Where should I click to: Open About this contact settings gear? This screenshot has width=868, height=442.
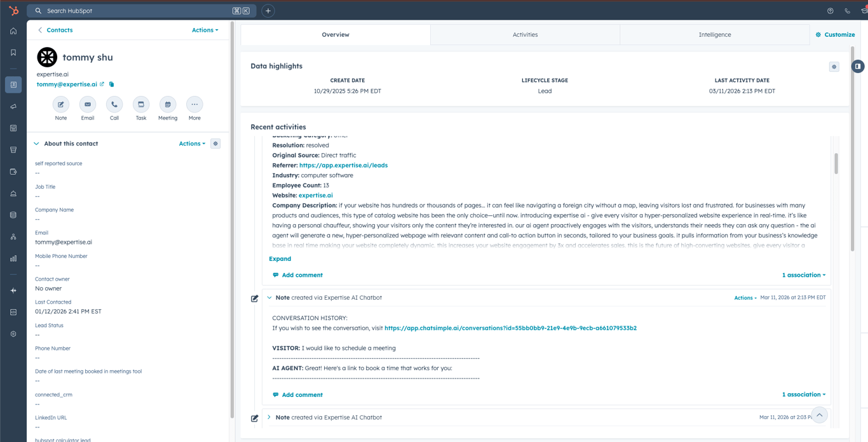click(x=215, y=144)
